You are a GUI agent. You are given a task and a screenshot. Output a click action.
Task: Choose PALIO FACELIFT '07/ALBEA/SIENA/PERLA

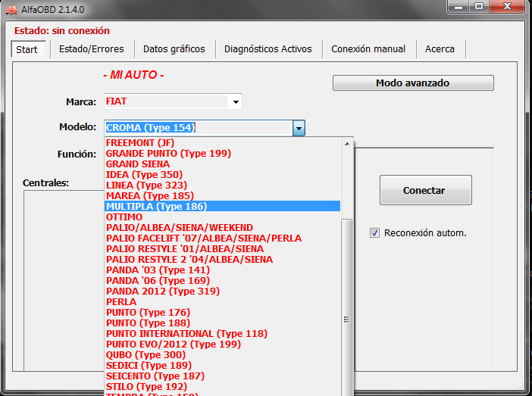[x=222, y=238]
